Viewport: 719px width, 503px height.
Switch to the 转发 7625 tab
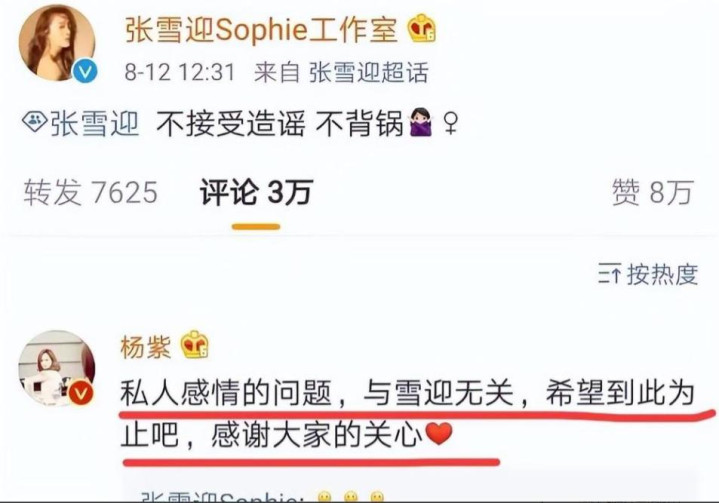pos(91,192)
